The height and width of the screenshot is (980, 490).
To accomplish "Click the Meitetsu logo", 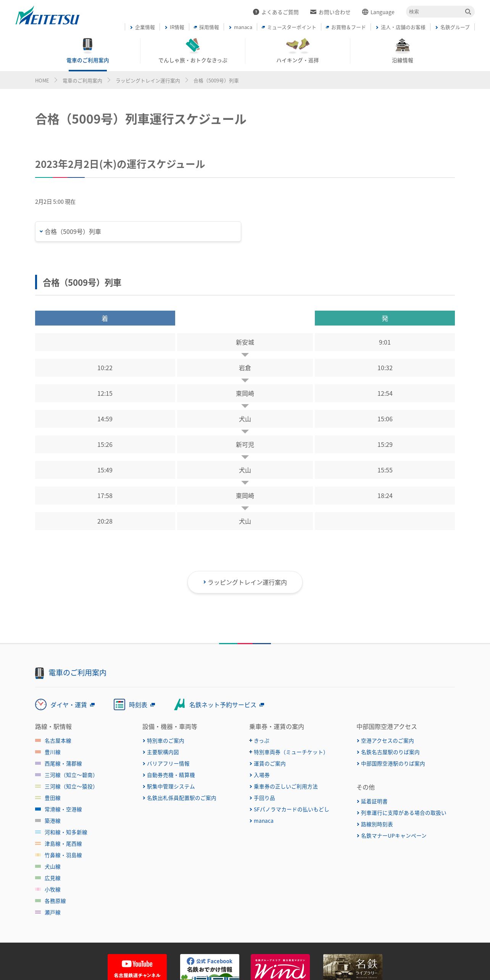I will click(47, 16).
